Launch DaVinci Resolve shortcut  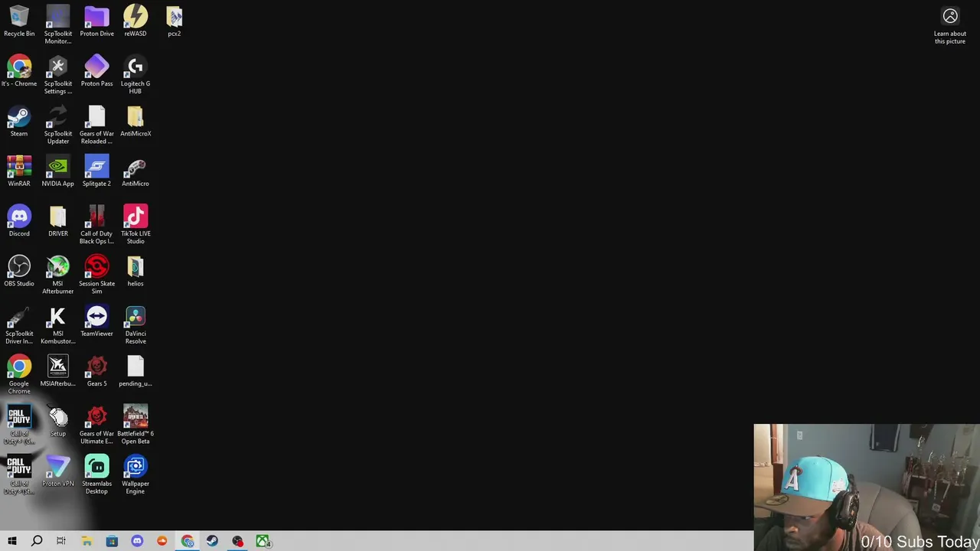click(x=136, y=324)
